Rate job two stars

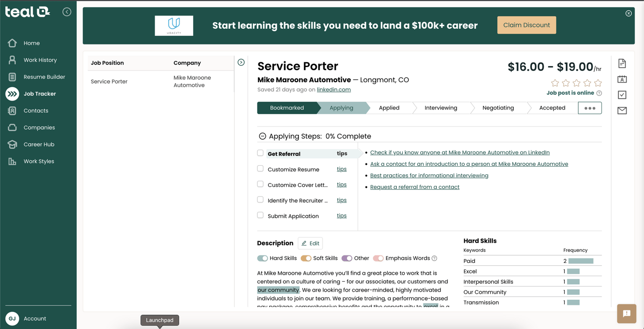(x=566, y=83)
